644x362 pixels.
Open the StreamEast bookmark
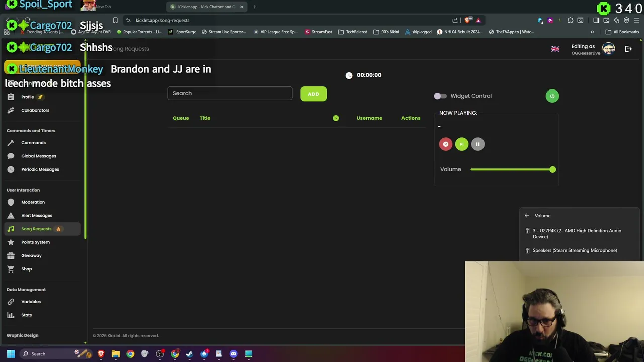click(318, 32)
